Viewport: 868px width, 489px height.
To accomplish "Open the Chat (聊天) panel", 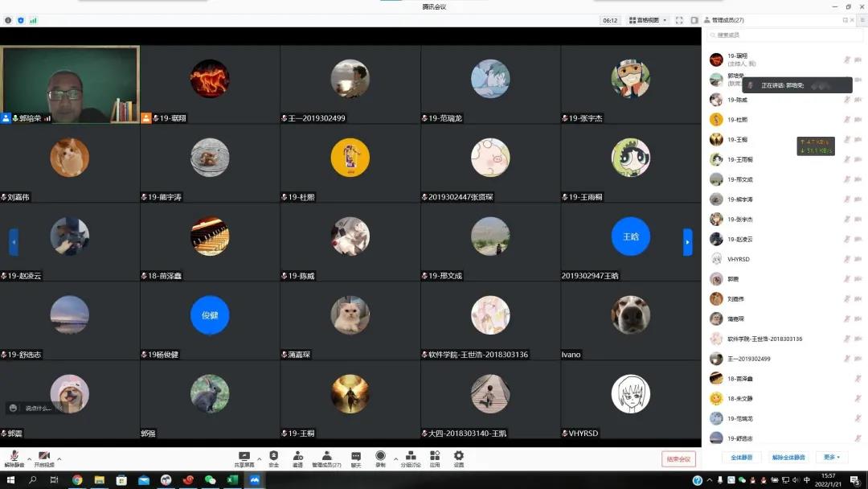I will (354, 458).
